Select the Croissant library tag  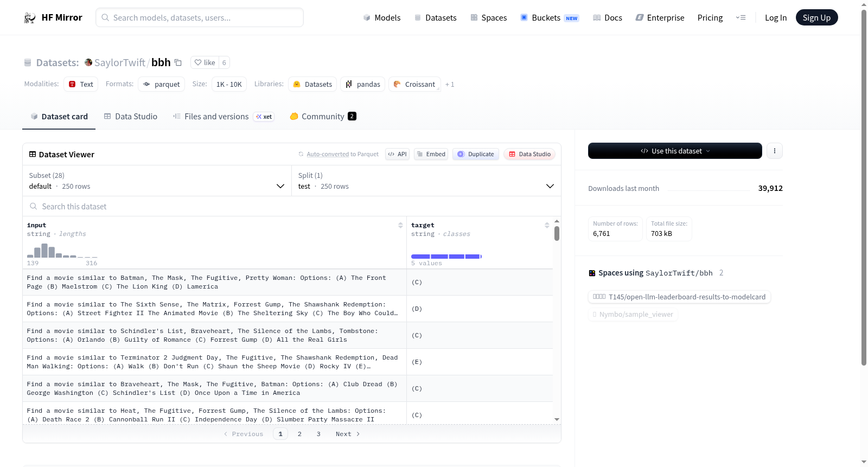[414, 84]
